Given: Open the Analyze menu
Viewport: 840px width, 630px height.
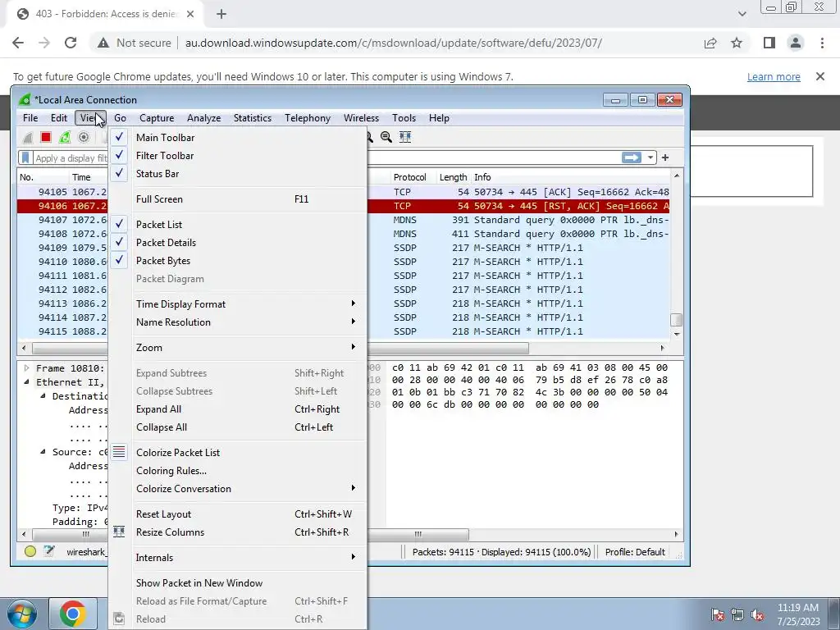Looking at the screenshot, I should pyautogui.click(x=203, y=118).
